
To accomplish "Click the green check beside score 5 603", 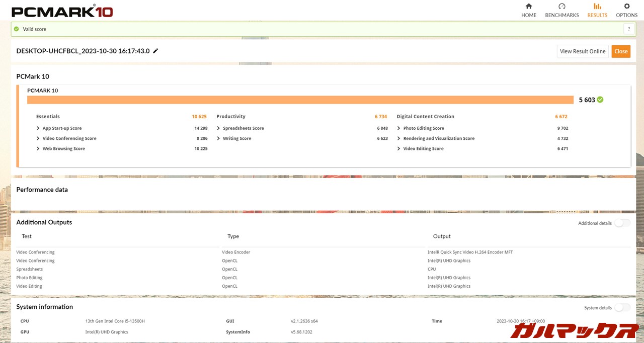I will [x=600, y=100].
